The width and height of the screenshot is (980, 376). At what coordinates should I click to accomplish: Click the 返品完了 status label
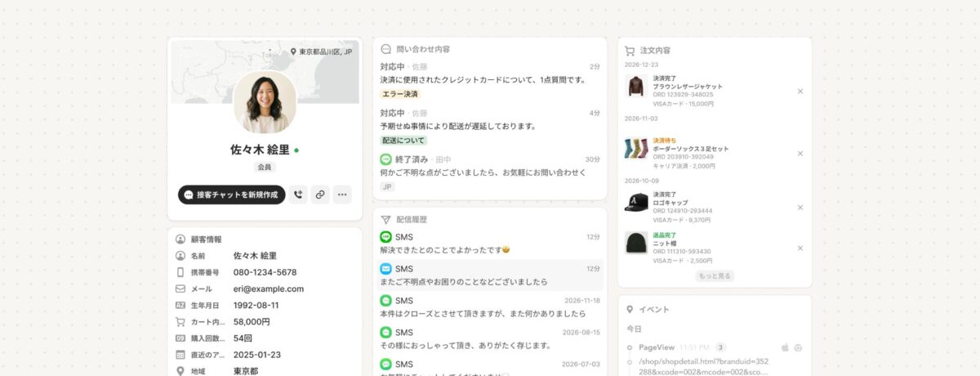(665, 235)
